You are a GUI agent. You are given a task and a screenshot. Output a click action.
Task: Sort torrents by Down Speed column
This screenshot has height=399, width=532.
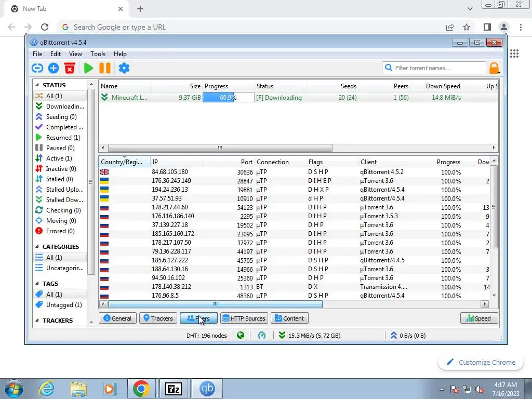[x=436, y=86]
